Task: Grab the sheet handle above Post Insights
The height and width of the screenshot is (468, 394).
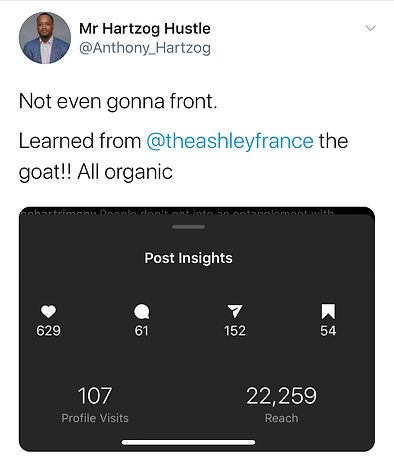Action: coord(189,227)
